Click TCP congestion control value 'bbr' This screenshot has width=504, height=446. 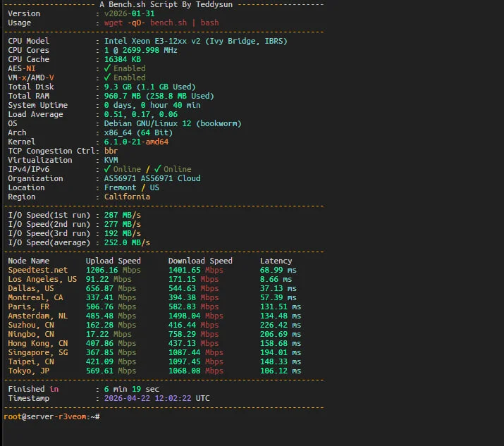111,151
